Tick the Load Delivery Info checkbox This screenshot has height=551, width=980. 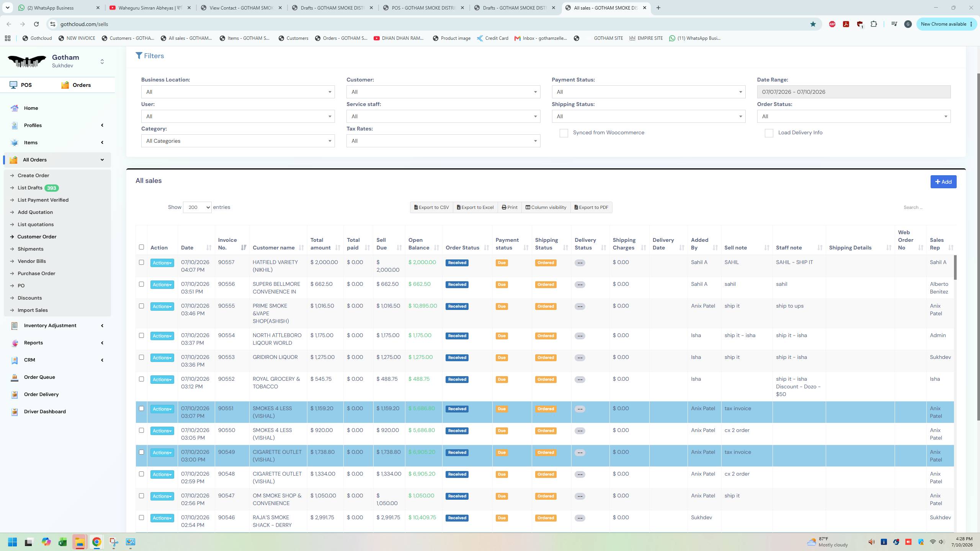tap(769, 133)
